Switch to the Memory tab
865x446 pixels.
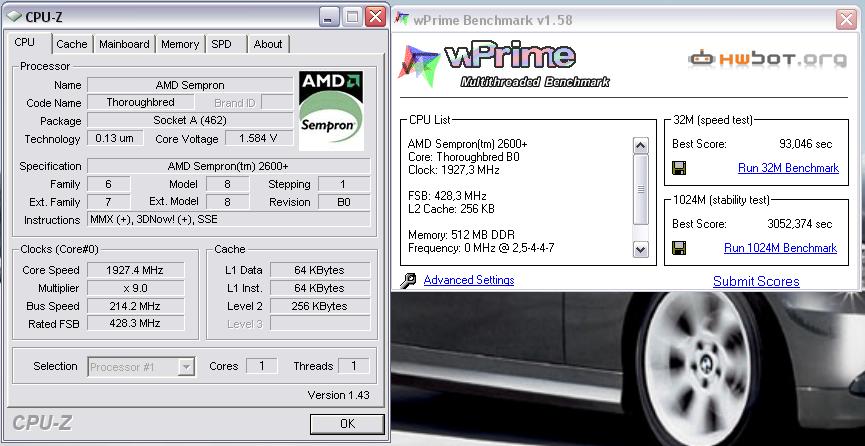(x=180, y=44)
